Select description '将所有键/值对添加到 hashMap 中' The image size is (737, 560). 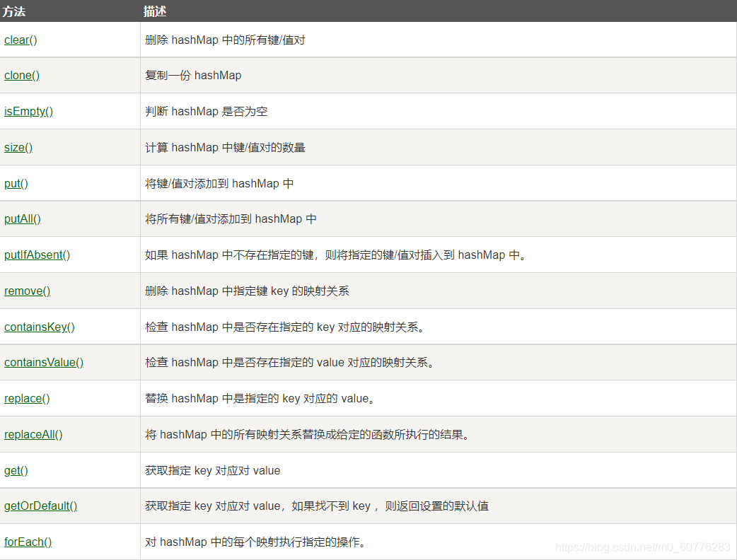pyautogui.click(x=231, y=219)
